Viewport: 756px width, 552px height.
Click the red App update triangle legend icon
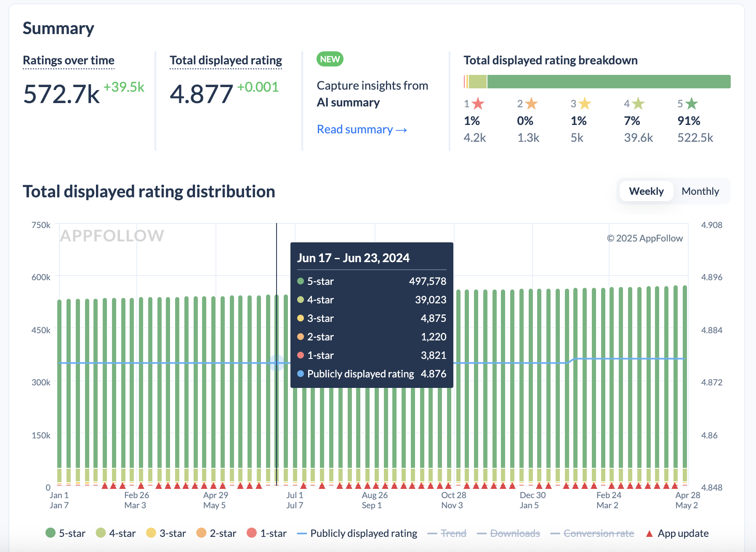(x=650, y=533)
